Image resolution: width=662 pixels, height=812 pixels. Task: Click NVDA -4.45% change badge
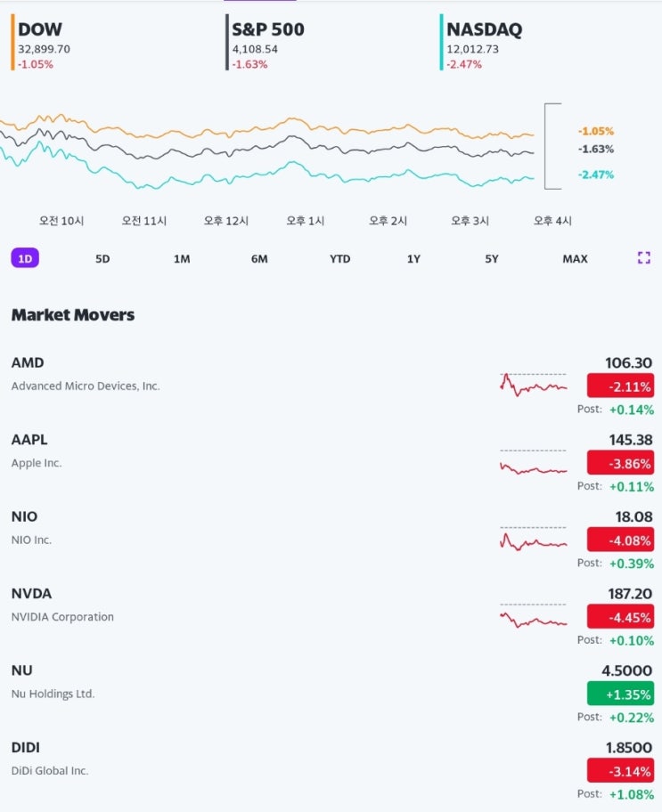(x=620, y=617)
